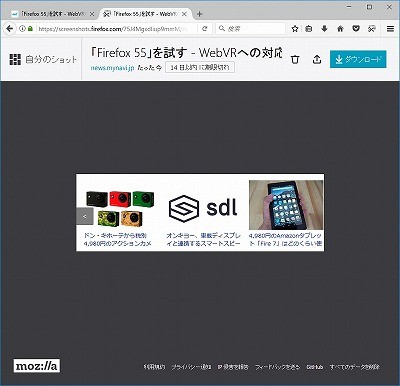
Task: Click the Mozilla logo in footer
Action: click(37, 366)
